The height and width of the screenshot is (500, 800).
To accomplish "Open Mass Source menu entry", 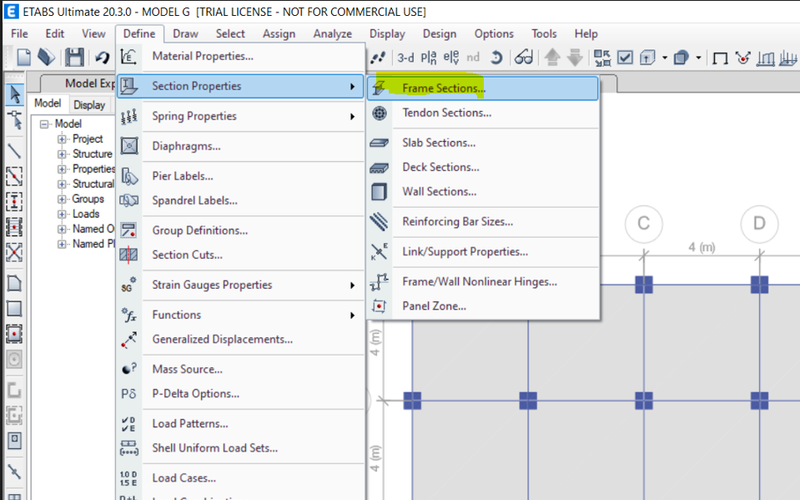I will 240,369.
